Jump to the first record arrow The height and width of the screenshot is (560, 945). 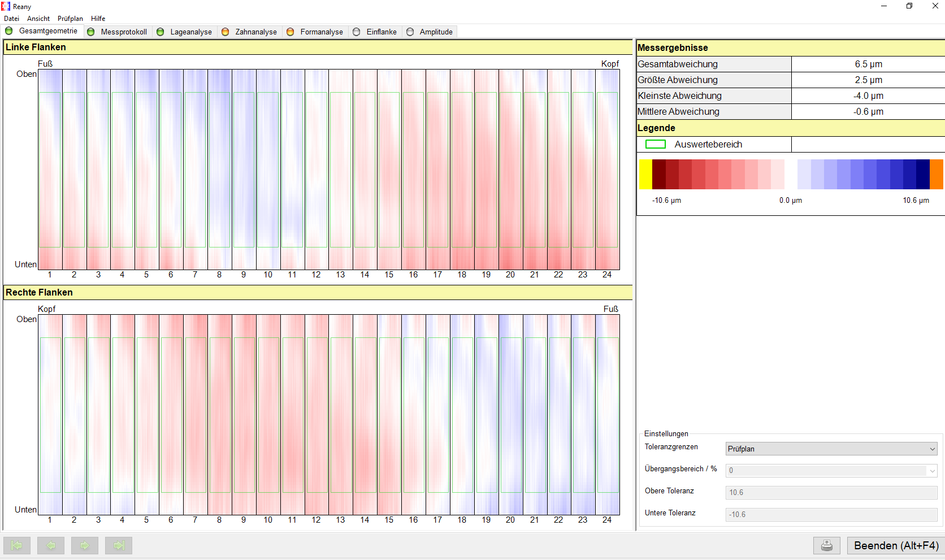point(17,545)
